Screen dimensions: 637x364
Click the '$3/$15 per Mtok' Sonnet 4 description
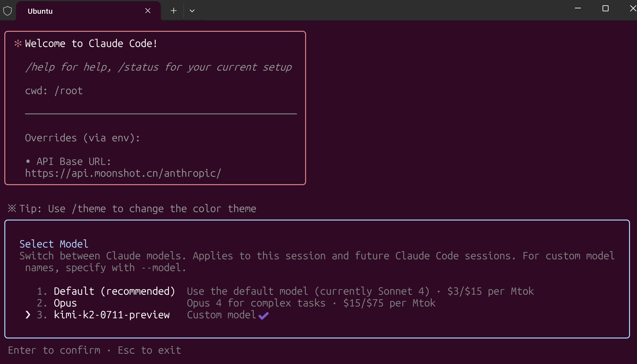[360, 291]
